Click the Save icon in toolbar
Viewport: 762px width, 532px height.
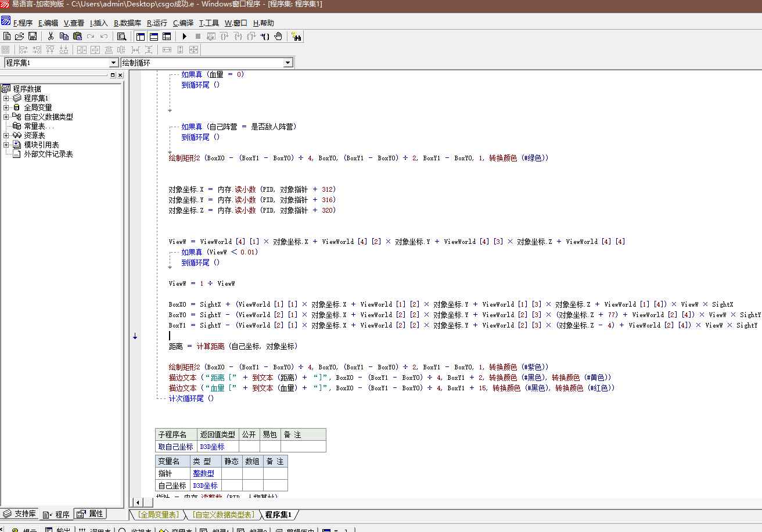tap(33, 36)
